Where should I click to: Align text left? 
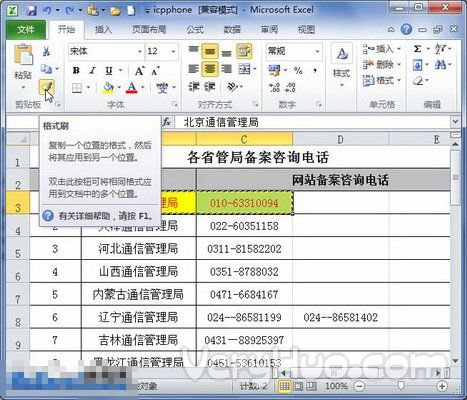[x=193, y=69]
